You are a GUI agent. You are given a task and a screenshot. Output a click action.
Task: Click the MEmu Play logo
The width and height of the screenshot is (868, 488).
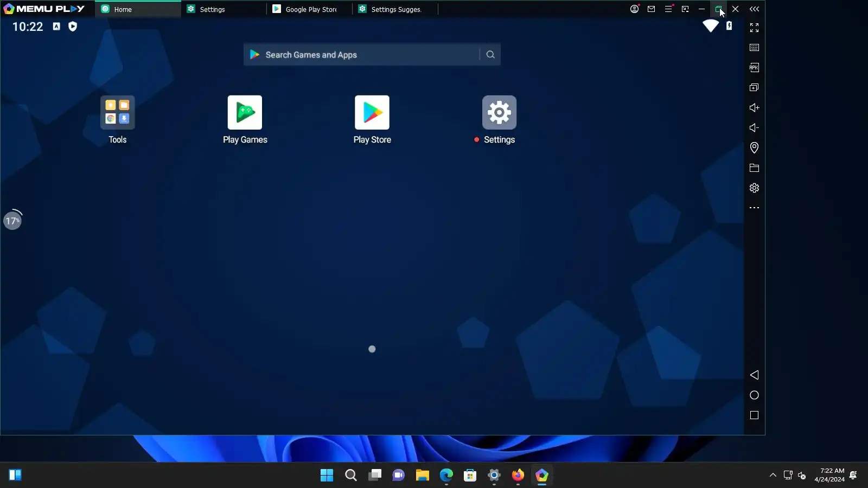[x=44, y=9]
